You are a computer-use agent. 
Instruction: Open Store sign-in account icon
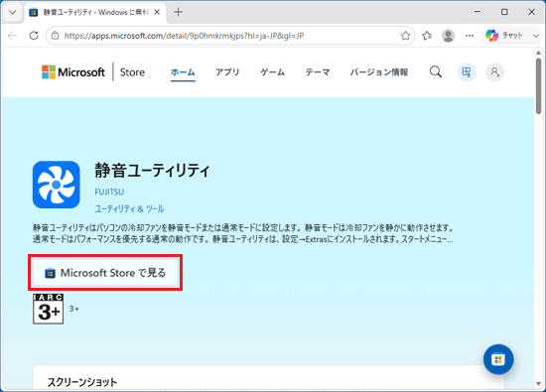point(494,72)
